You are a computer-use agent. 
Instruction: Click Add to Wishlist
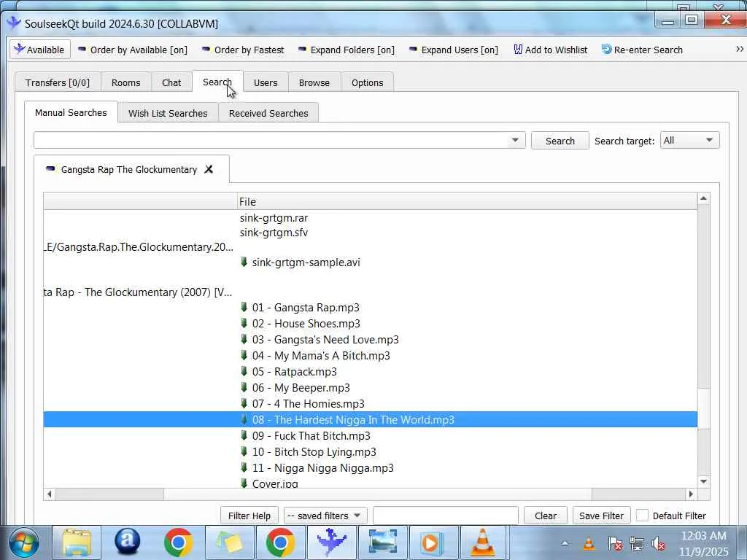coord(550,50)
